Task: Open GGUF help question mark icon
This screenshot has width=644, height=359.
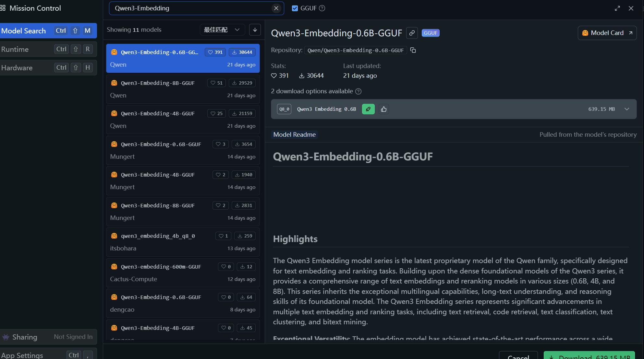Action: tap(322, 8)
